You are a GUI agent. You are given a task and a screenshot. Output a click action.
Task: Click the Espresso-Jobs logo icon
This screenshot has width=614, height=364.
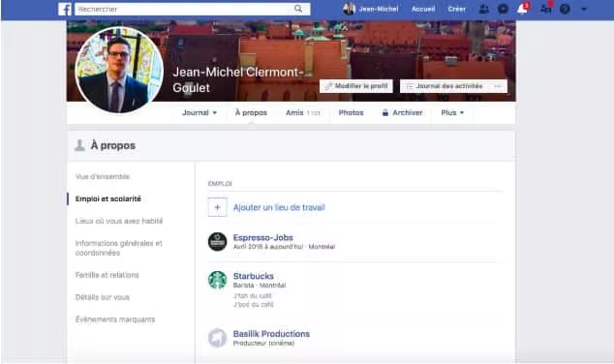217,241
